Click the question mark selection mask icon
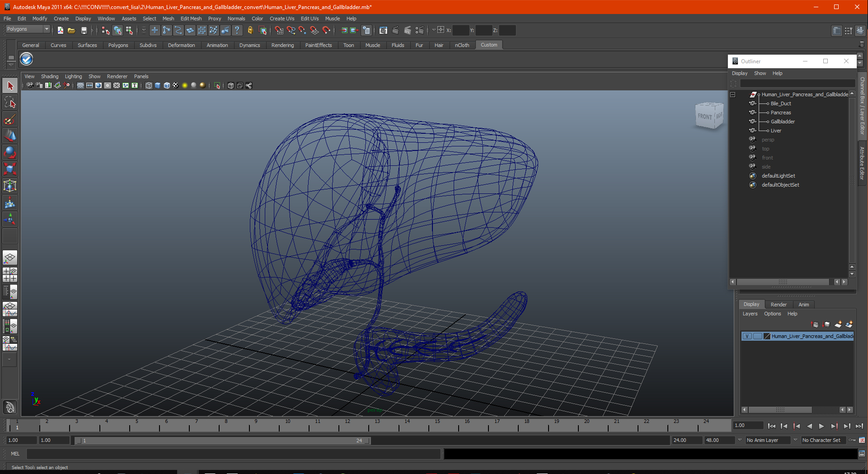Viewport: 868px width, 474px height. click(x=237, y=30)
